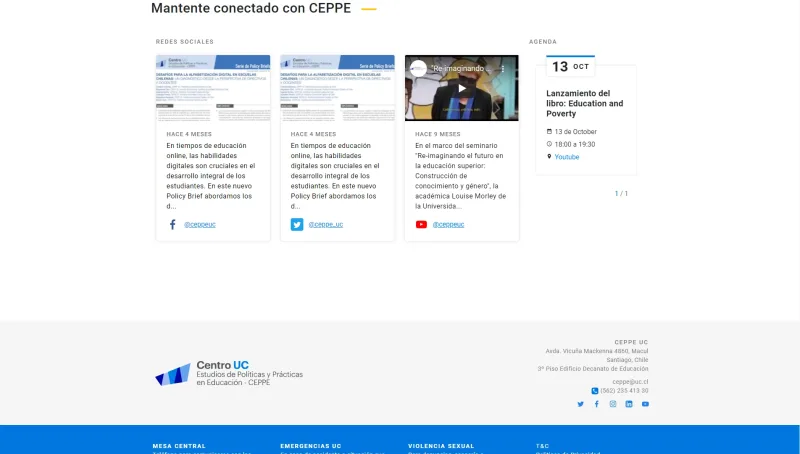This screenshot has height=454, width=800.
Task: Click the YouTube post text mentioning Louise Morley
Action: pos(460,176)
